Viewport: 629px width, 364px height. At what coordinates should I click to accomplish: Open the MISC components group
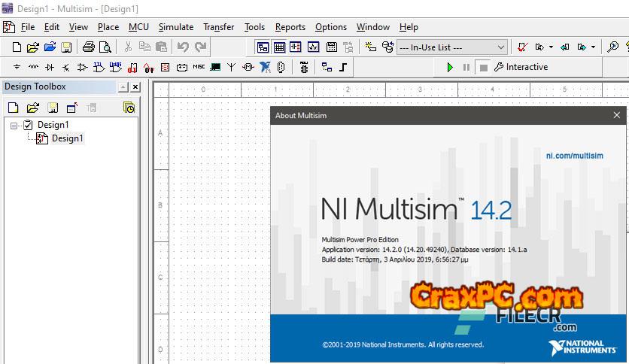coord(199,68)
